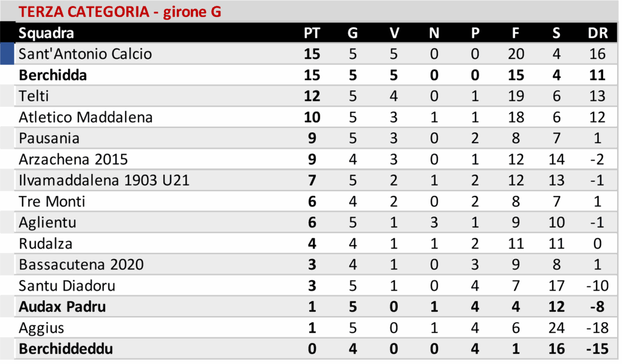Select the Audax Padru team name
Screen dimensions: 622x364
click(62, 307)
